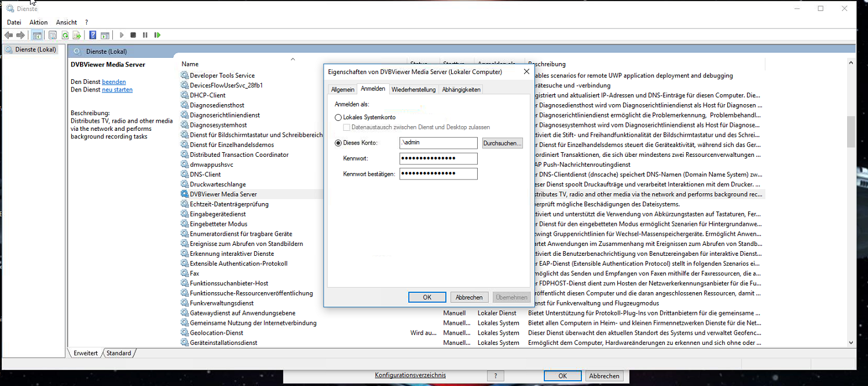Click OK in the background window below

pyautogui.click(x=562, y=376)
